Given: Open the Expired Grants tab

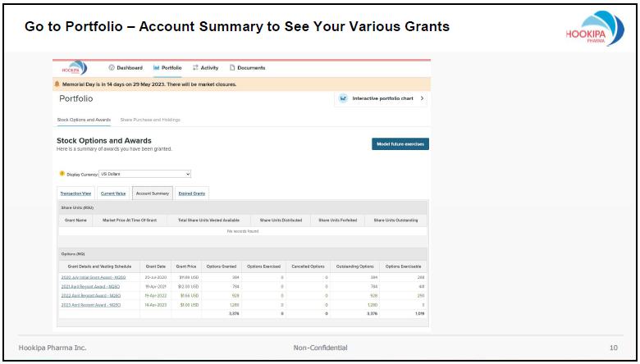Looking at the screenshot, I should pos(192,193).
